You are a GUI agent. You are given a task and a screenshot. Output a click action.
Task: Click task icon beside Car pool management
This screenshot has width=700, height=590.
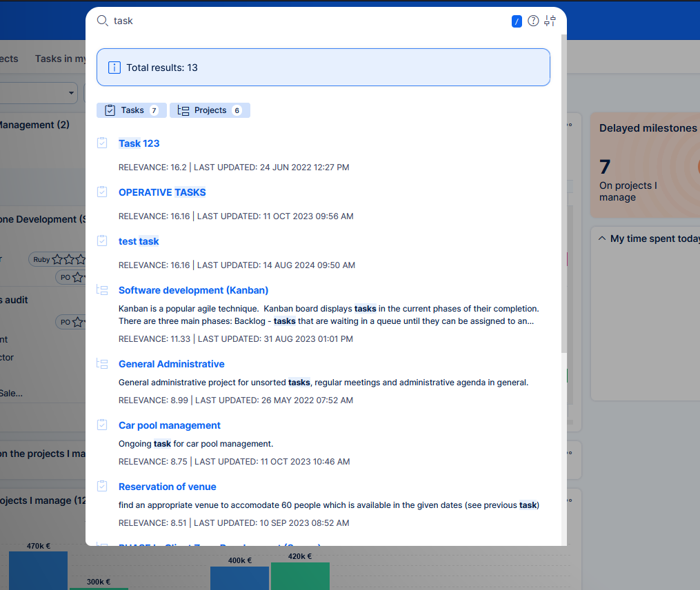click(x=102, y=425)
